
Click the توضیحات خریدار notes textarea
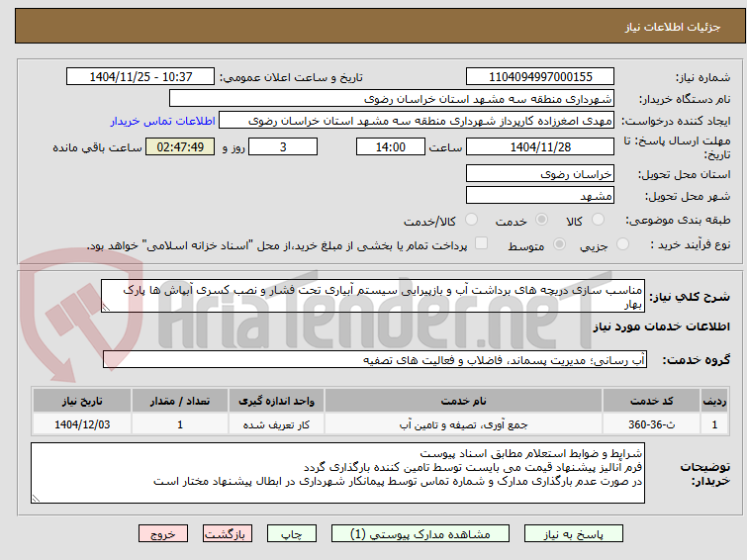pyautogui.click(x=337, y=473)
